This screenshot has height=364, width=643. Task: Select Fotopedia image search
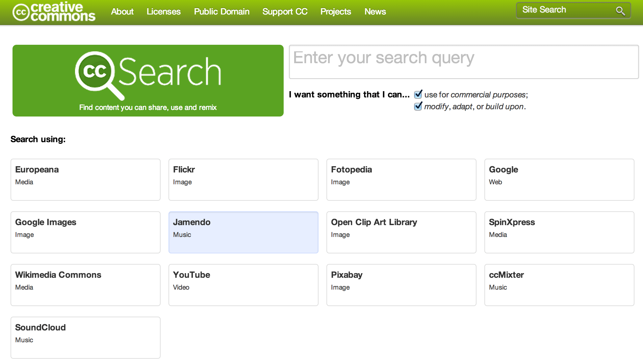pyautogui.click(x=401, y=180)
